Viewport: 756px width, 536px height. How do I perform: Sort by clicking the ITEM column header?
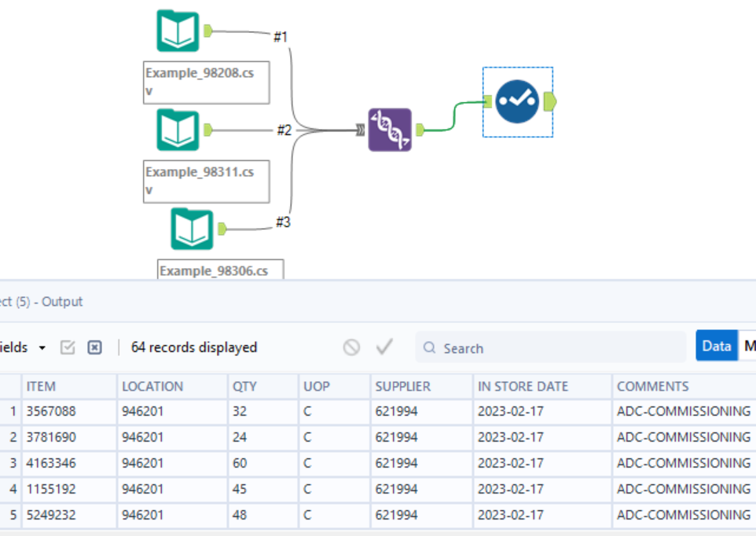[49, 386]
